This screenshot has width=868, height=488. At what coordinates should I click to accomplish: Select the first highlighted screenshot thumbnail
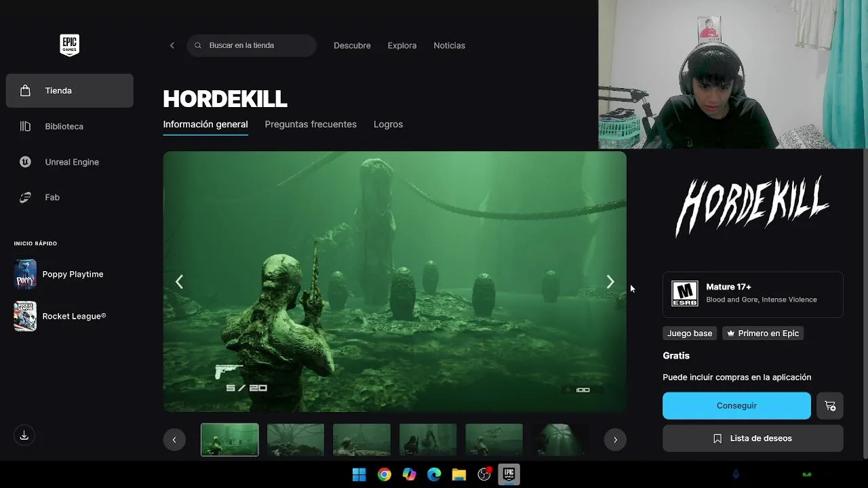[x=230, y=440]
